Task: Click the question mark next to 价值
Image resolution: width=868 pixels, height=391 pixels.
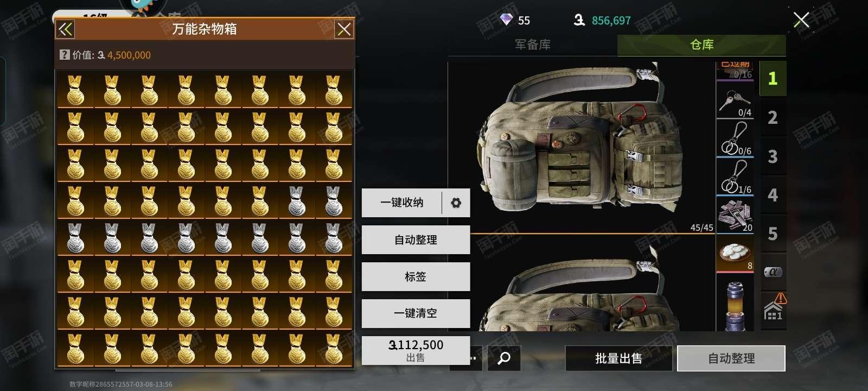Action: tap(65, 54)
